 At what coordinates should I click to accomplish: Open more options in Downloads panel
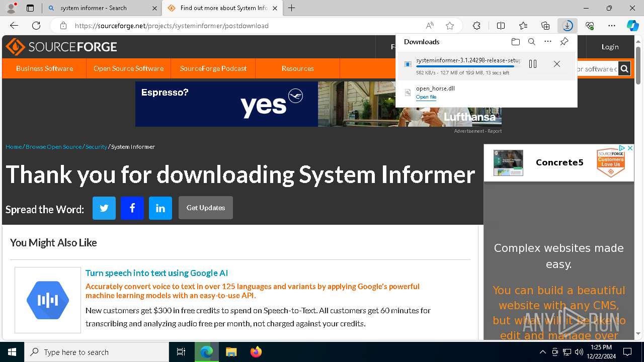click(548, 42)
